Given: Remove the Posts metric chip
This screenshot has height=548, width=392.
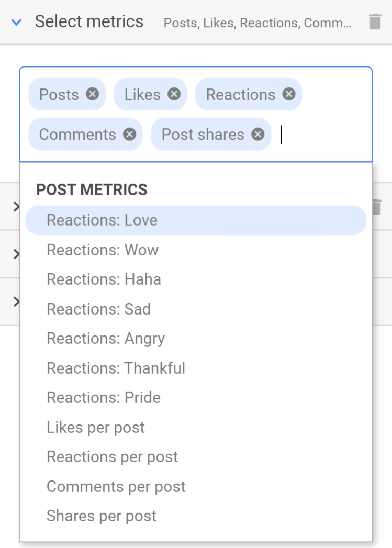Looking at the screenshot, I should 92,94.
